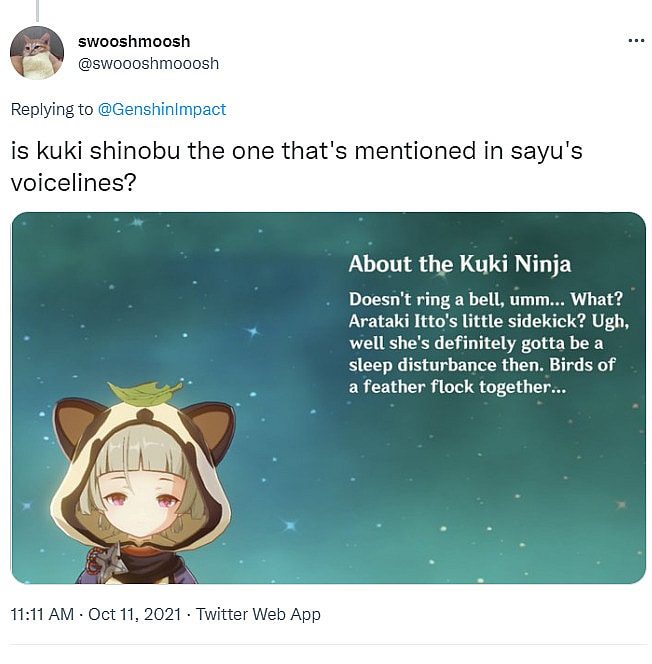
Task: Click the word "voicelines?" in the tweet
Action: (x=74, y=183)
